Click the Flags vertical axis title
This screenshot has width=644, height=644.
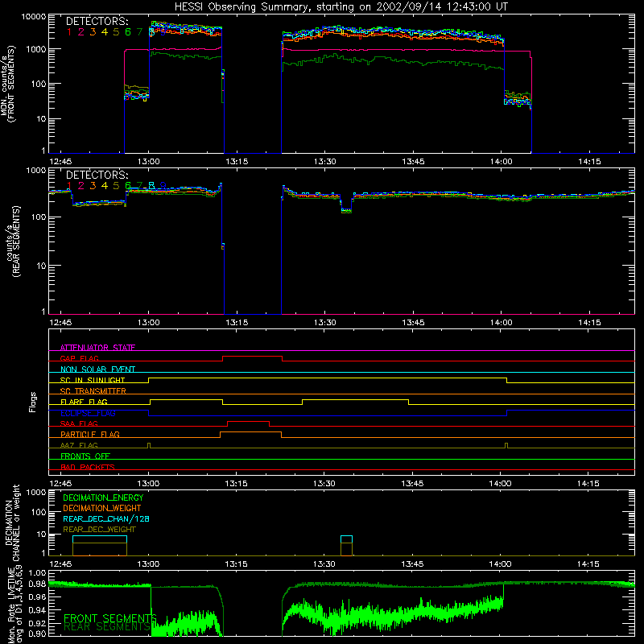(x=32, y=402)
